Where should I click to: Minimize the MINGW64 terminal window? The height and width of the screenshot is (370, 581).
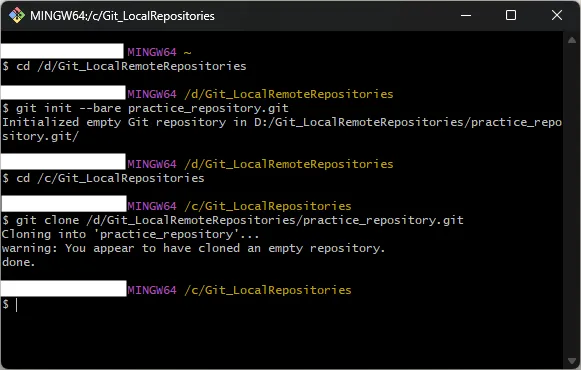coord(466,16)
